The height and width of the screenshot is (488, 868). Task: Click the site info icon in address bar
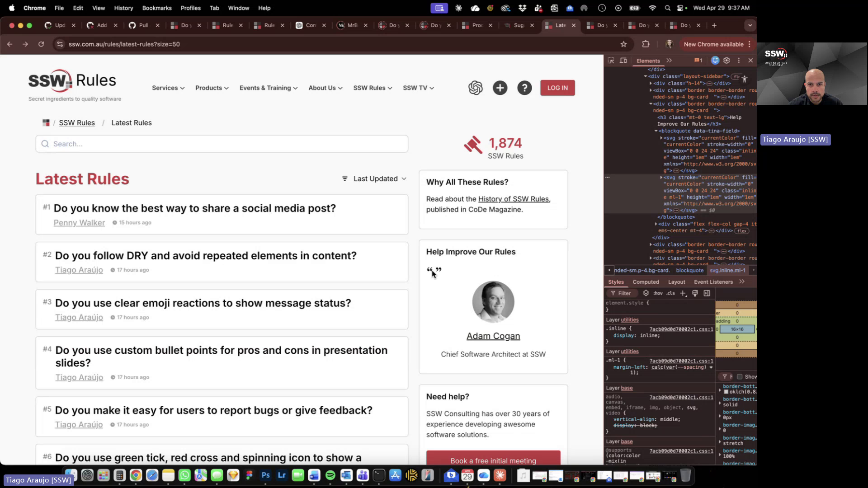60,44
